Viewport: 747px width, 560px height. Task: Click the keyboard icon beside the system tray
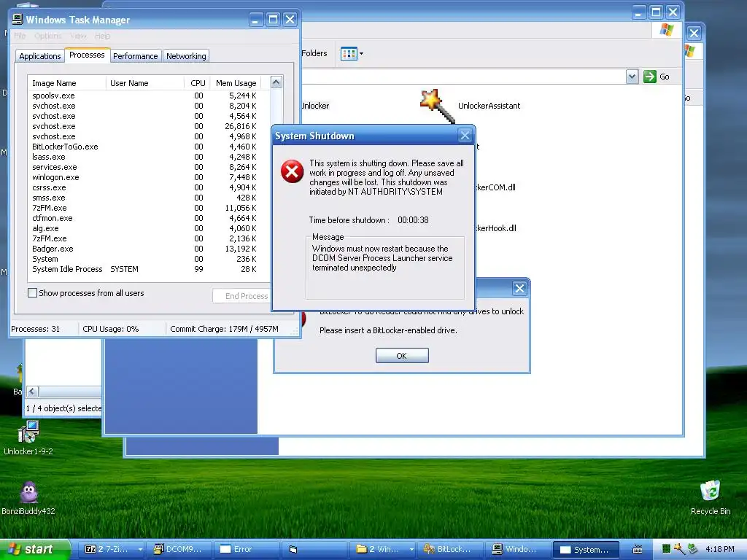[638, 550]
